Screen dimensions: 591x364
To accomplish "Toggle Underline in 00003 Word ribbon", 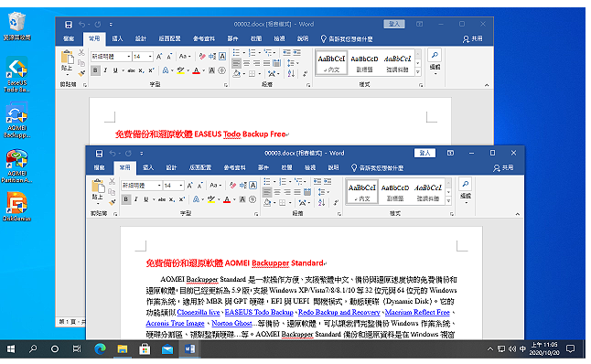I will click(145, 199).
